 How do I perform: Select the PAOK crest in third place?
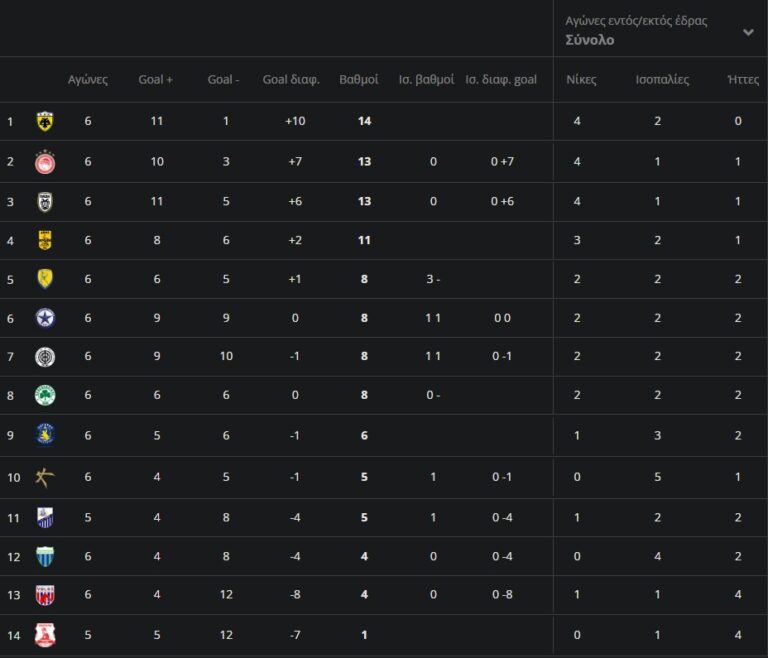point(45,201)
